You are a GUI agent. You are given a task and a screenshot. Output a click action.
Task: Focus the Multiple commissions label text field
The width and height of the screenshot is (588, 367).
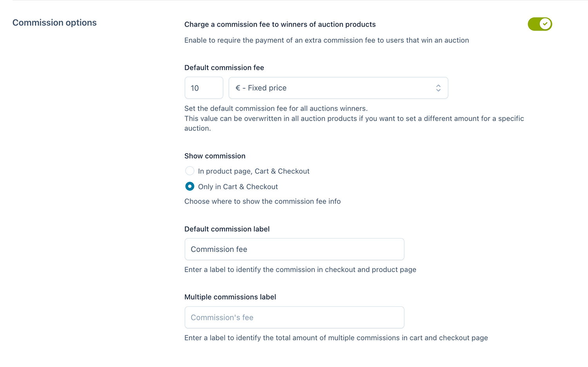[294, 317]
